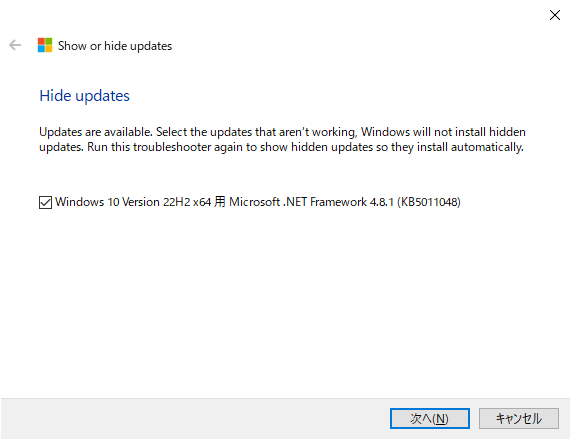Screen dimensions: 571x440
Task: Click 'Microsoft .NET Framework 4.8.1' in the update entry
Action: coord(311,202)
